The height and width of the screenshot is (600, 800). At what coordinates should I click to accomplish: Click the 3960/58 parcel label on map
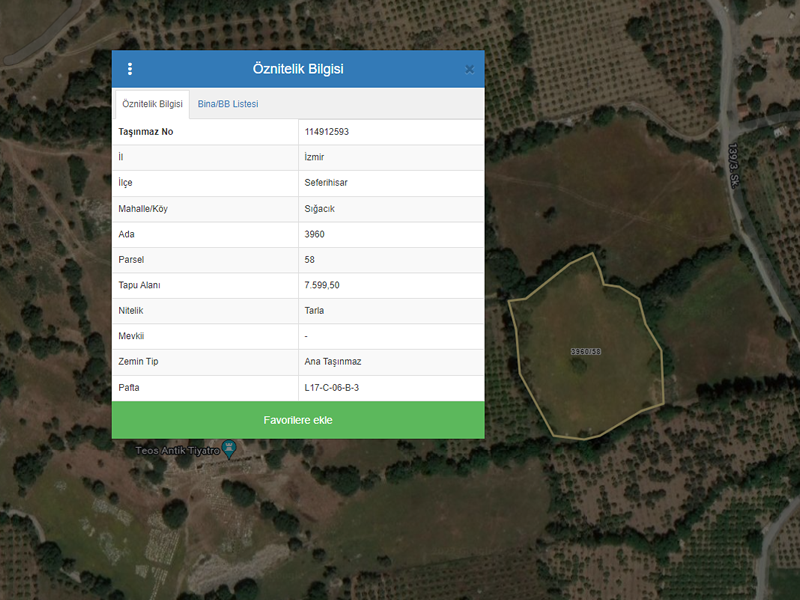point(585,352)
